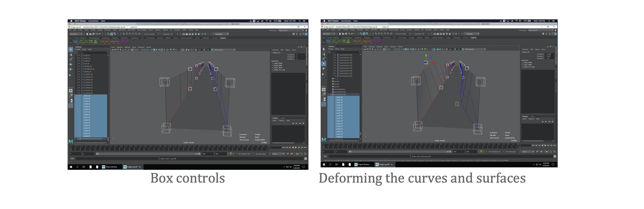Click the range slider bar in right screenshot
The image size is (644, 209).
point(400,152)
